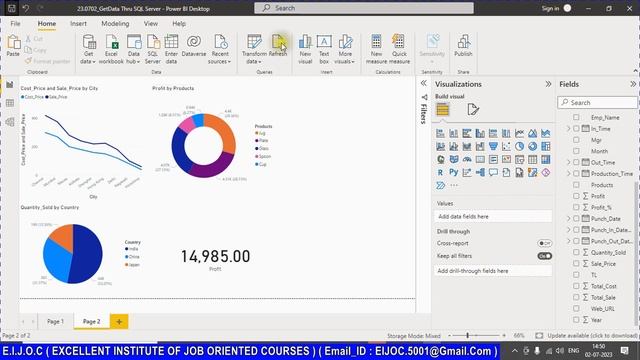Click the Refresh data icon
Screen dimensions: 640x360
tap(278, 45)
